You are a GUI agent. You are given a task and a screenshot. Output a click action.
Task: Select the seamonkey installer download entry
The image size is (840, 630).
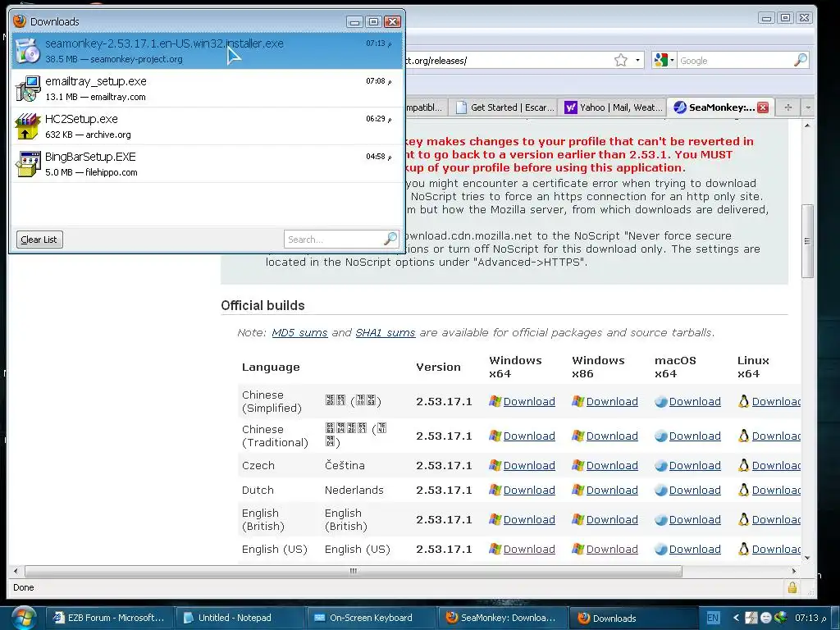[206, 51]
